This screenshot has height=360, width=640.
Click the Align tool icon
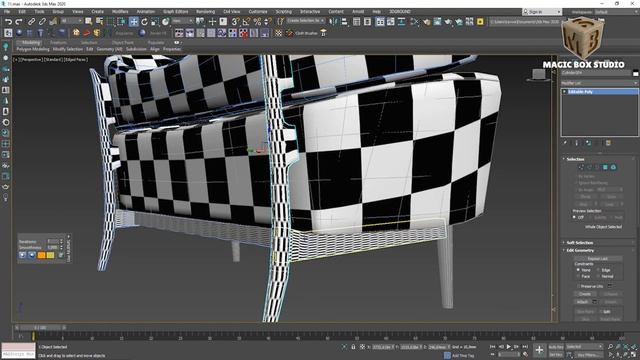(x=344, y=21)
